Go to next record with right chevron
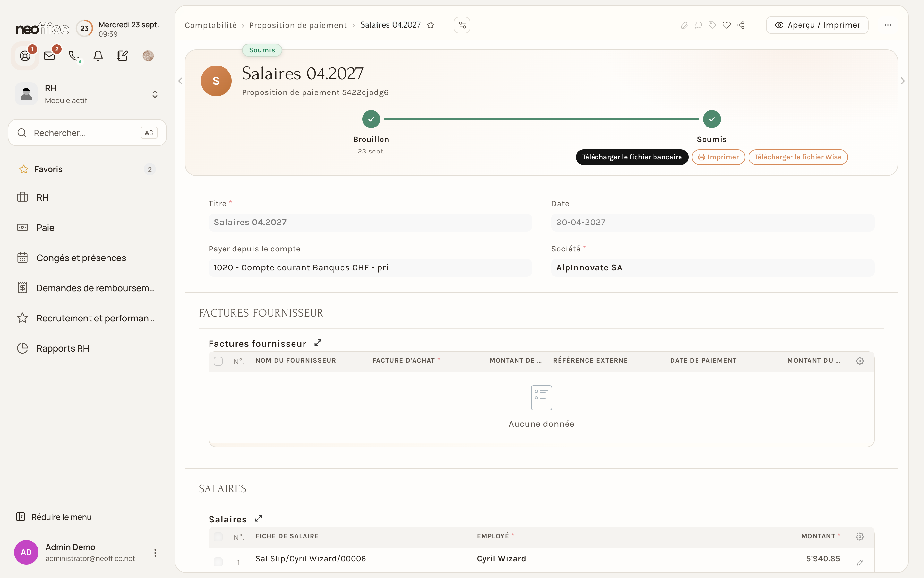 (903, 81)
